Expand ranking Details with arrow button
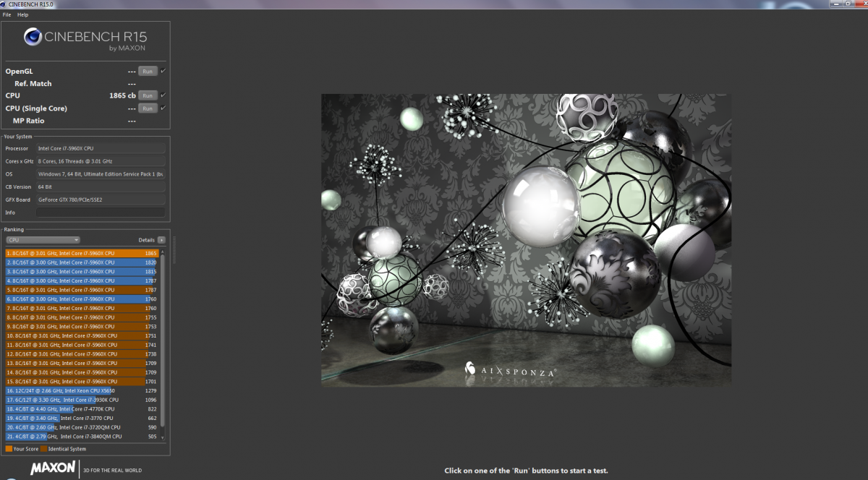 click(x=161, y=240)
